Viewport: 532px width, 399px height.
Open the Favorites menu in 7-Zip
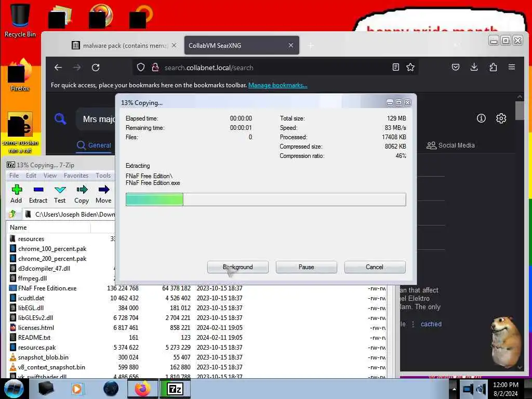[76, 176]
